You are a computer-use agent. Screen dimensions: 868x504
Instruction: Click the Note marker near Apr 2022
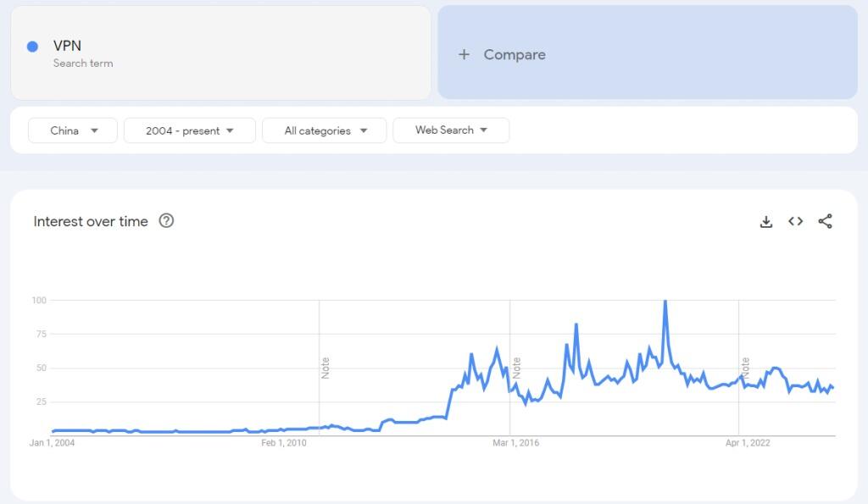745,368
